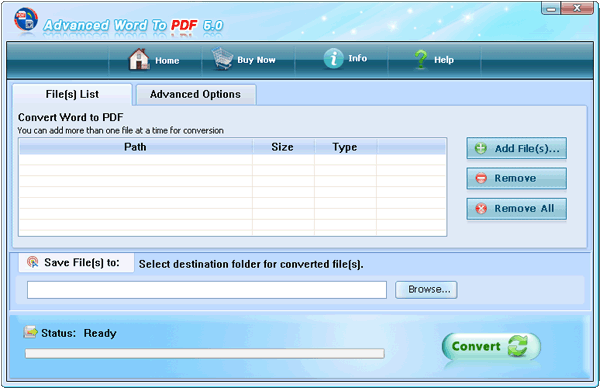This screenshot has height=388, width=600.
Task: Click the 'Save File(s) to:' label
Action: [82, 262]
